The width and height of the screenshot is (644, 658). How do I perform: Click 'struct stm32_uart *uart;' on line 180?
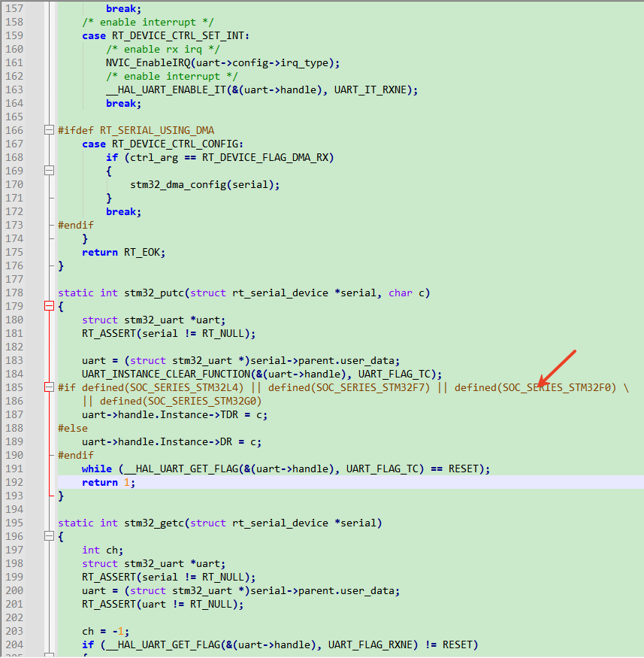pyautogui.click(x=154, y=320)
